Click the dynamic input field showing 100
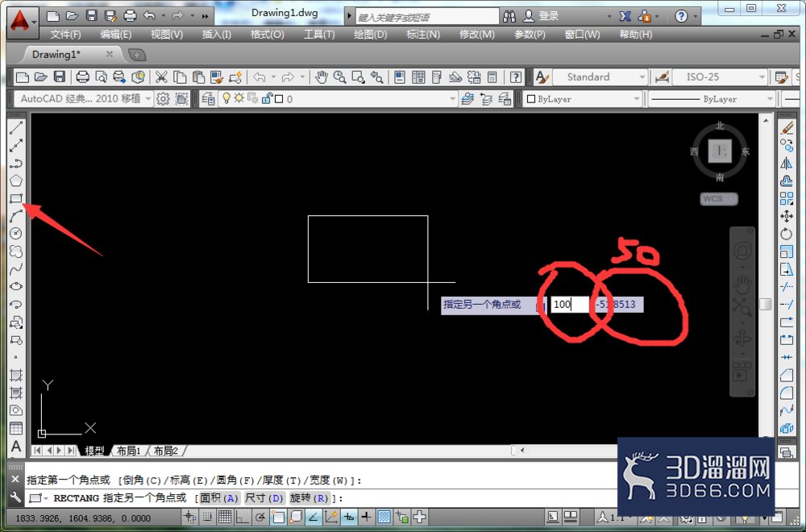 coord(570,305)
